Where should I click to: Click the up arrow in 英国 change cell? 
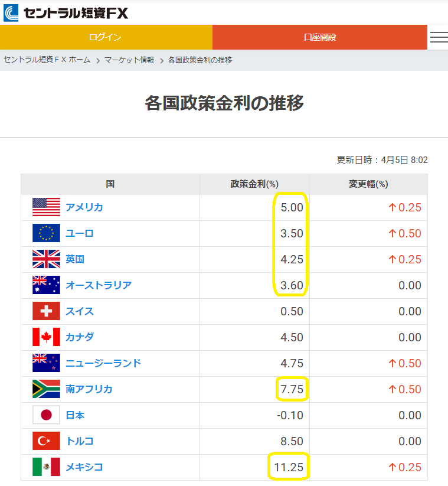pos(393,259)
